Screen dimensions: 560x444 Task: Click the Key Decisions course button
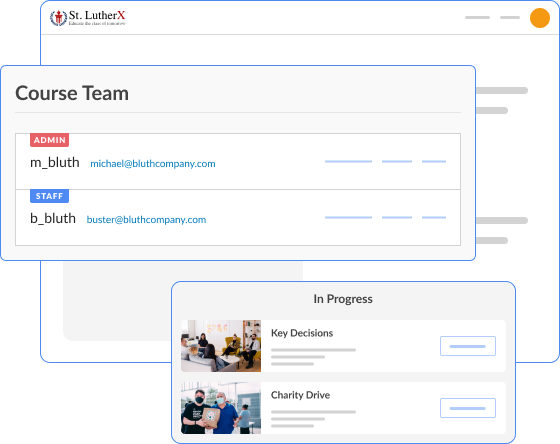pos(468,346)
